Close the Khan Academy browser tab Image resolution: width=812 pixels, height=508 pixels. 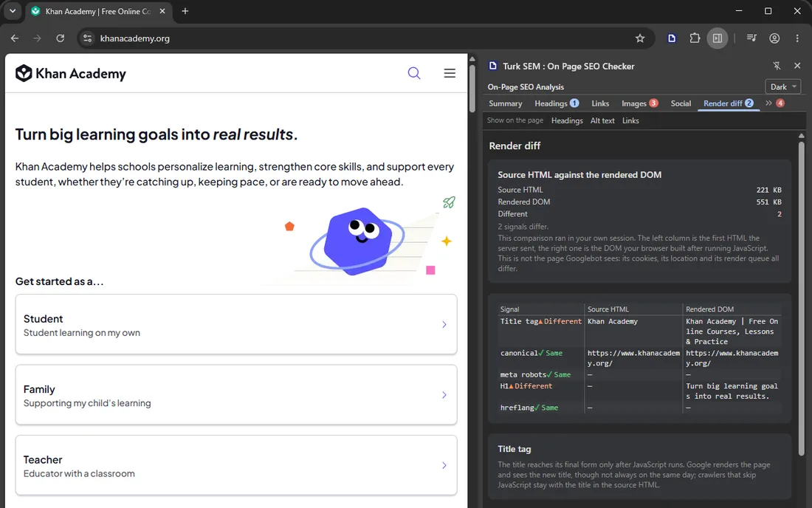162,11
